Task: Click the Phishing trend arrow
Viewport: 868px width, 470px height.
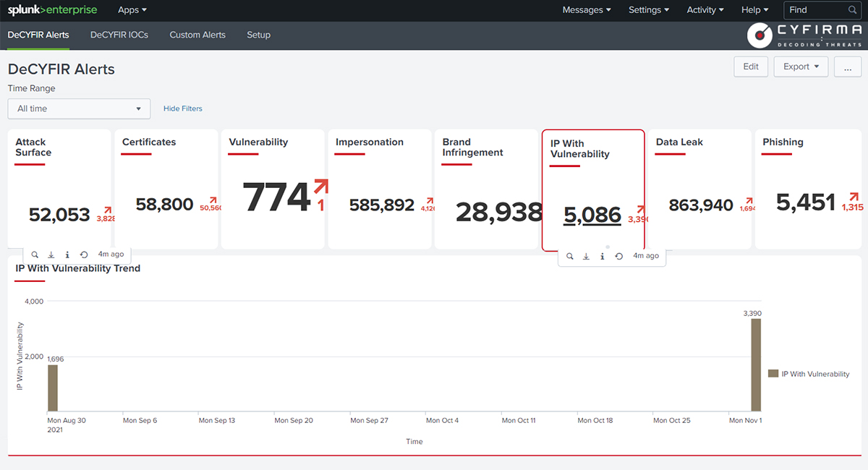Action: pos(854,197)
